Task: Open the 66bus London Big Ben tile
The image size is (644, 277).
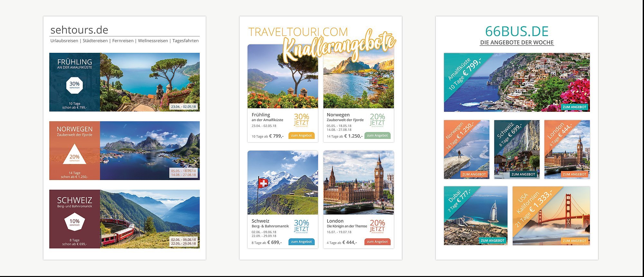Action: click(567, 149)
